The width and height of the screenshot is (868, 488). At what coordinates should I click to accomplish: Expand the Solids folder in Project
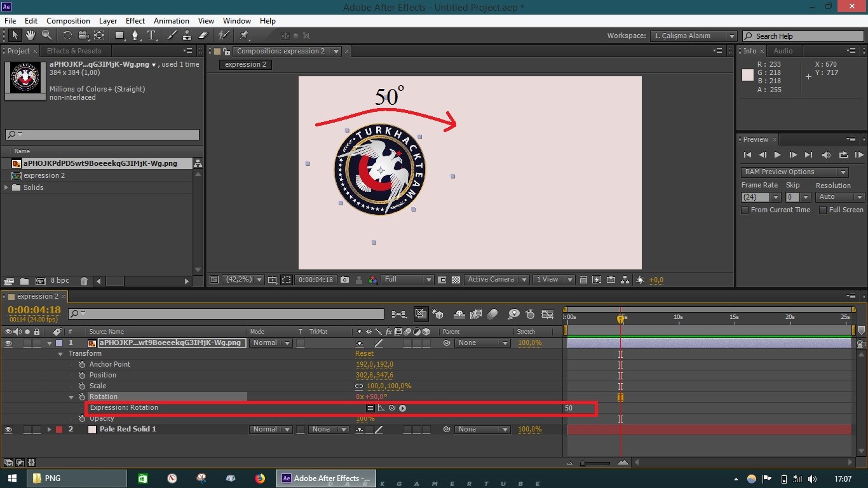click(6, 187)
